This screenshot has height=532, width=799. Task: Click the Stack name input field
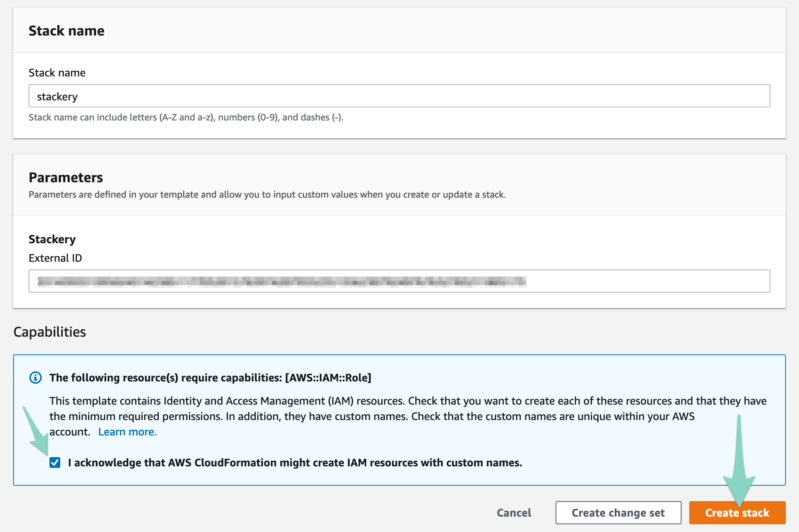coord(399,96)
